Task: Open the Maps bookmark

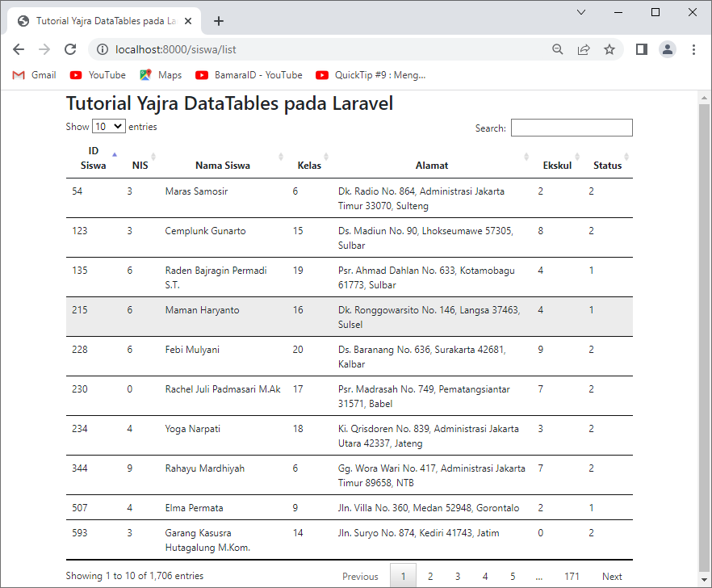Action: [x=161, y=75]
